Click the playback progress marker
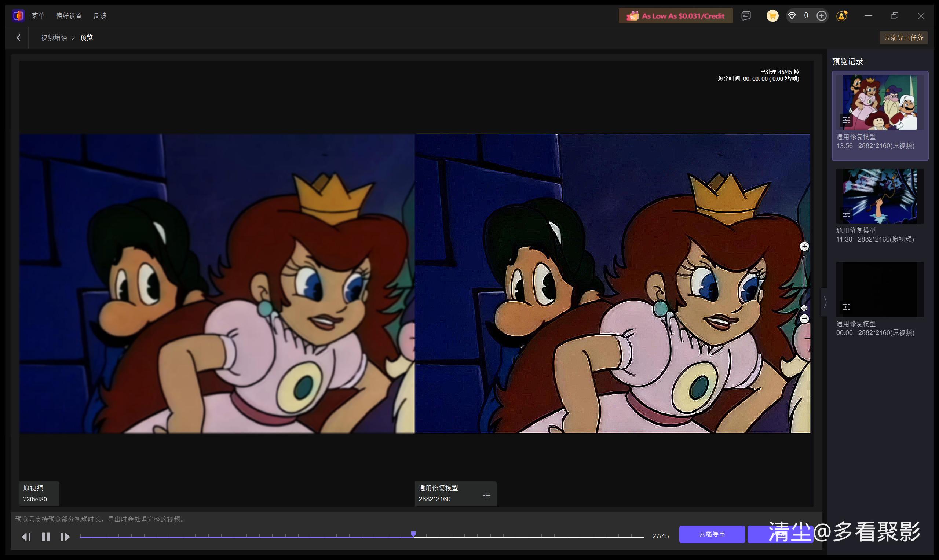This screenshot has width=939, height=560. point(413,534)
